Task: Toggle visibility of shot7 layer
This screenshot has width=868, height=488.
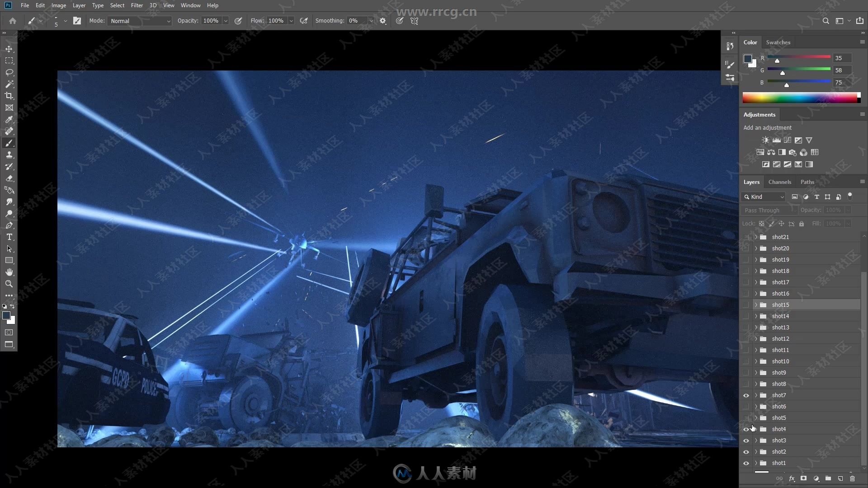Action: (x=746, y=395)
